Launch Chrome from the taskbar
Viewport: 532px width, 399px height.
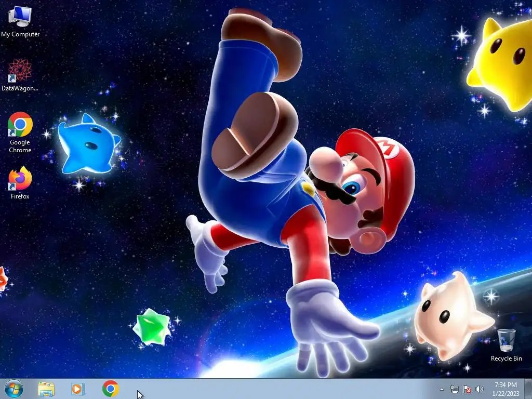[x=110, y=389]
